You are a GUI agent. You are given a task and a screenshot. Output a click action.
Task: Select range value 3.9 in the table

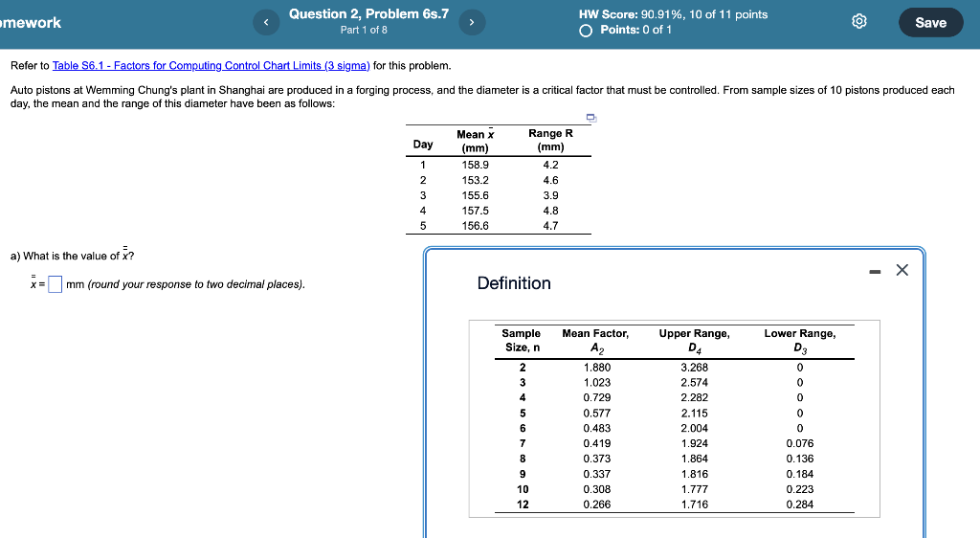coord(550,195)
